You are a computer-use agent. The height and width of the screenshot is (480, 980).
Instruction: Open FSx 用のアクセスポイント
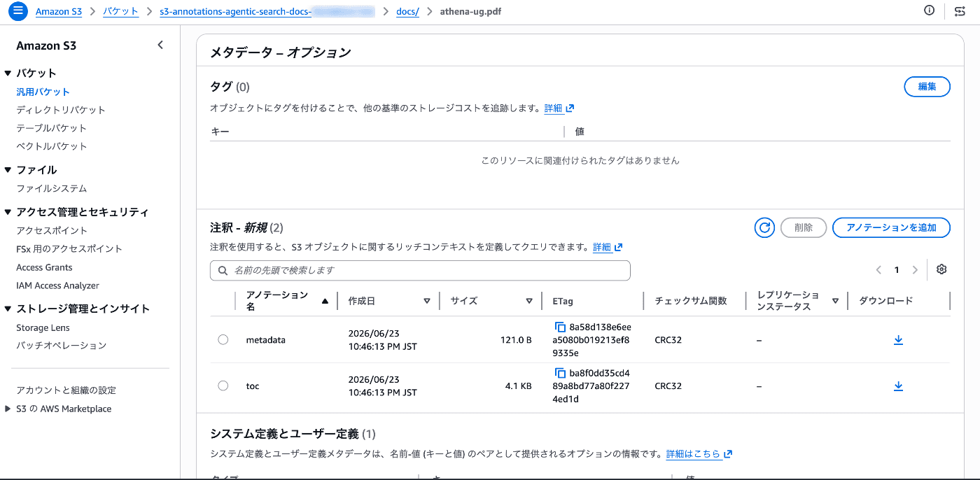click(69, 248)
